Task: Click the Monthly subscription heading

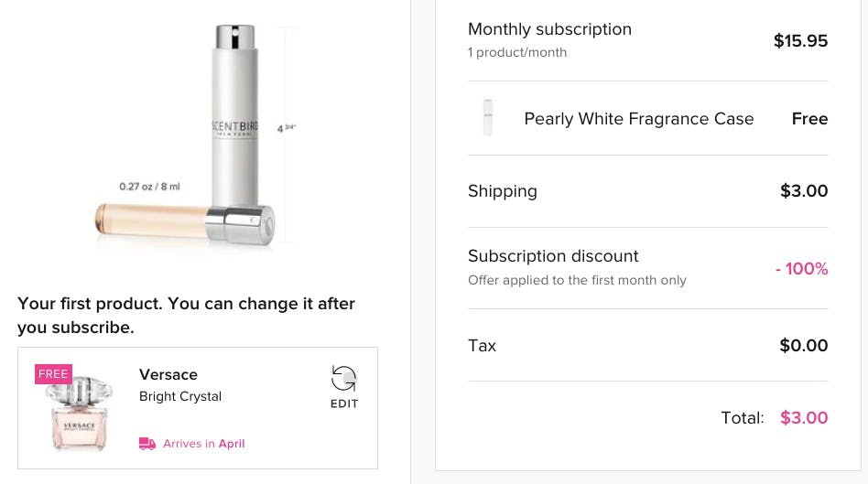Action: coord(549,29)
